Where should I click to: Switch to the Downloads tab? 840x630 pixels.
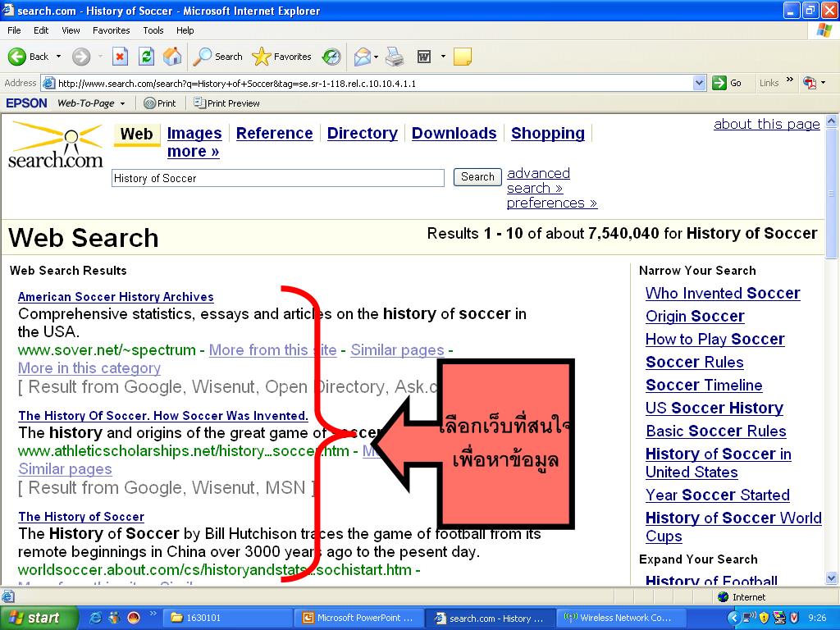[x=454, y=134]
